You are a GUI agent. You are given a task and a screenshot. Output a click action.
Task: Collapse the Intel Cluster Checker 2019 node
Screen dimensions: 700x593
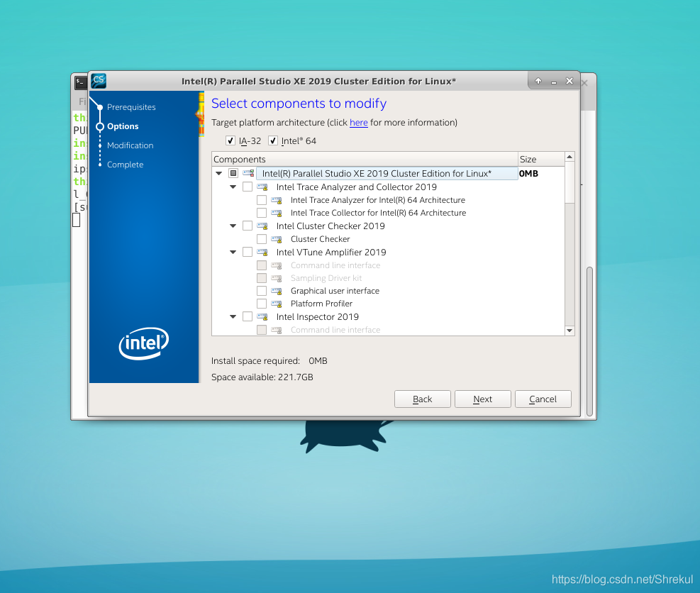(x=233, y=226)
